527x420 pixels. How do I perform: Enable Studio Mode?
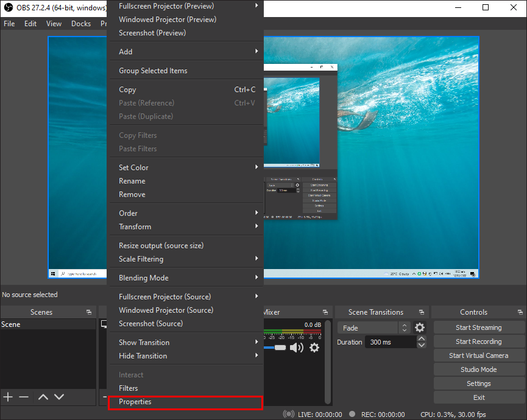[x=478, y=369]
